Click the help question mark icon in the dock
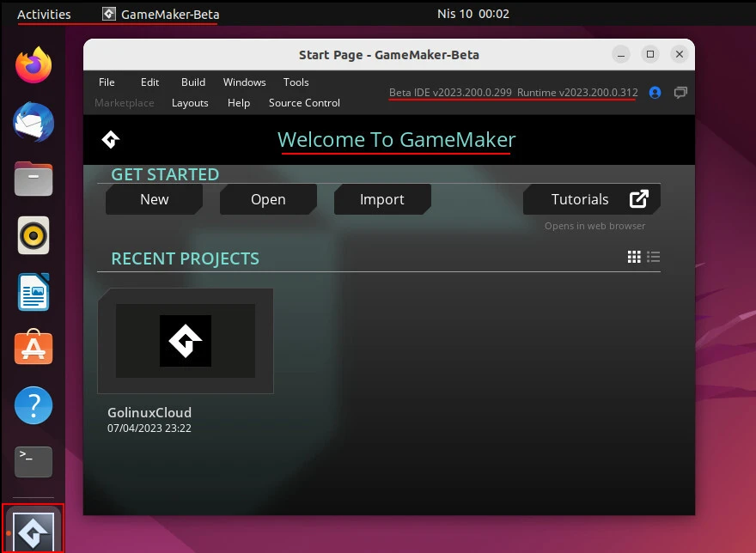The width and height of the screenshot is (756, 553). click(33, 404)
